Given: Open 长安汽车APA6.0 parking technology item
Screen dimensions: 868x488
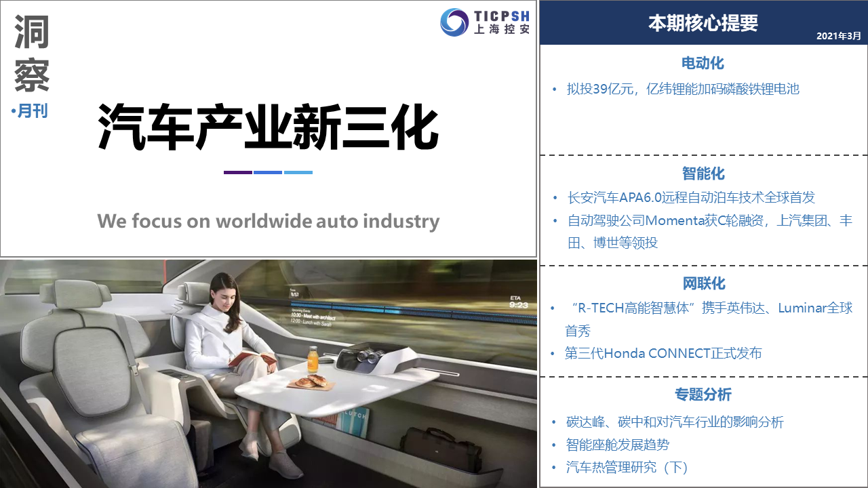Looking at the screenshot, I should [691, 197].
